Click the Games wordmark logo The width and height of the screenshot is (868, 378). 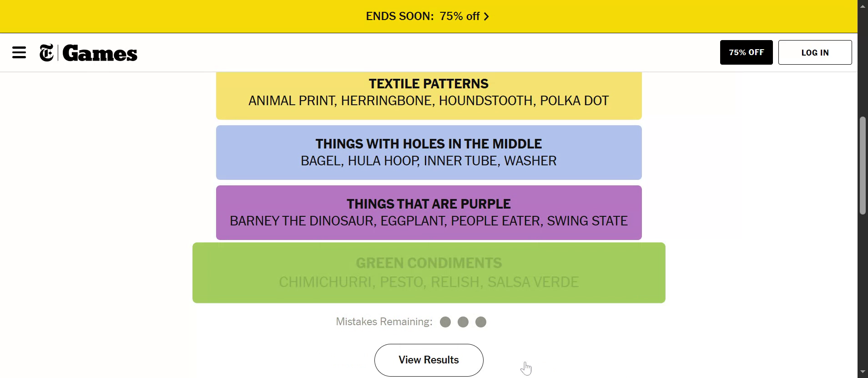pos(100,53)
